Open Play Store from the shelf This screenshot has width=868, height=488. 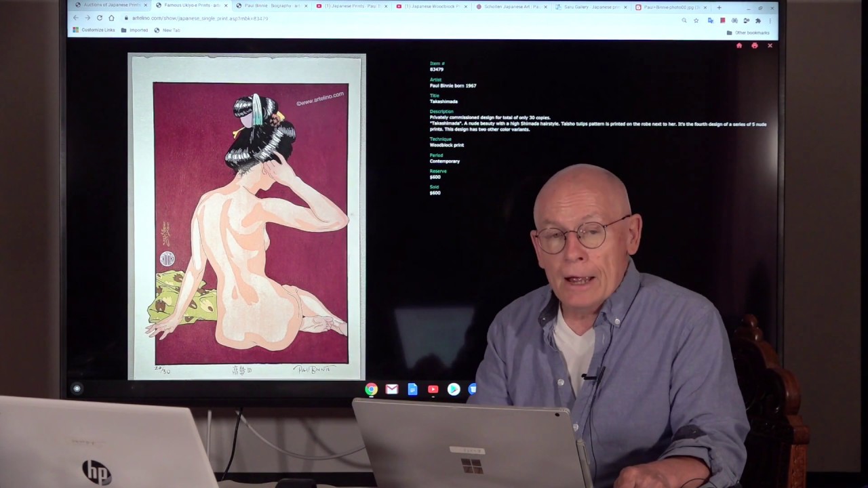tap(454, 389)
